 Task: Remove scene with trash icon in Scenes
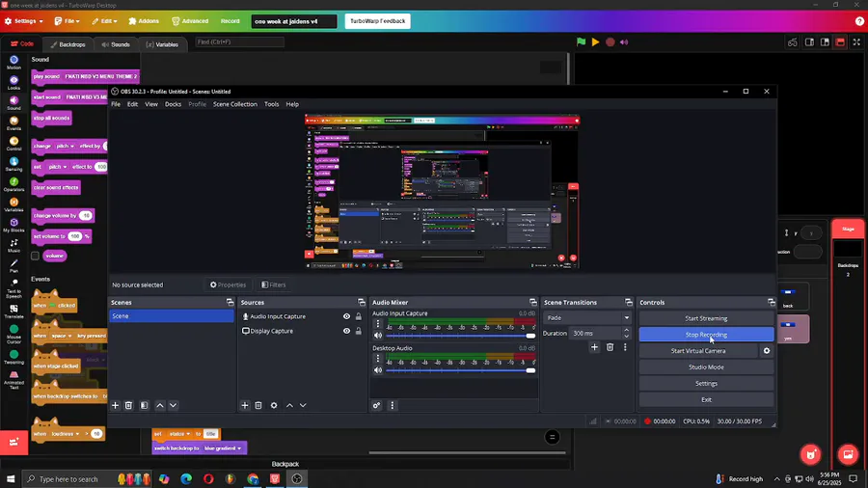click(128, 406)
